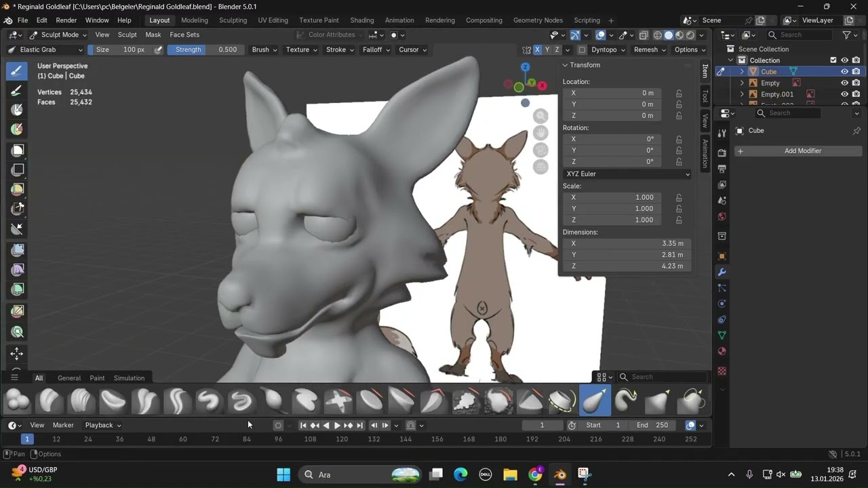Open the XYZ Euler rotation mode dropdown
Image resolution: width=868 pixels, height=488 pixels.
coord(627,174)
